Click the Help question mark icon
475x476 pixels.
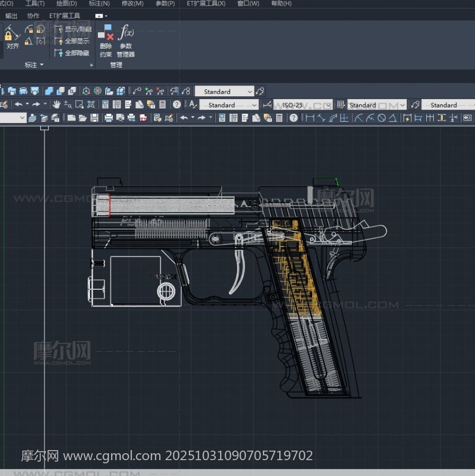coord(177,105)
